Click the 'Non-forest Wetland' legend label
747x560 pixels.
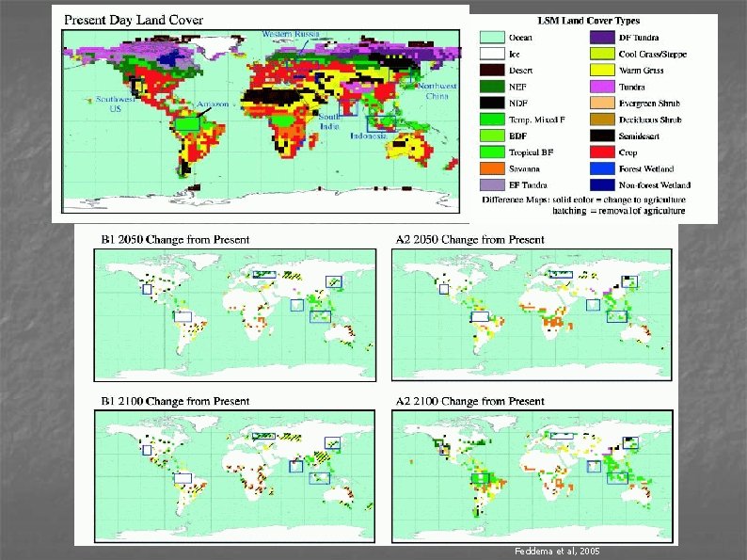click(x=655, y=184)
